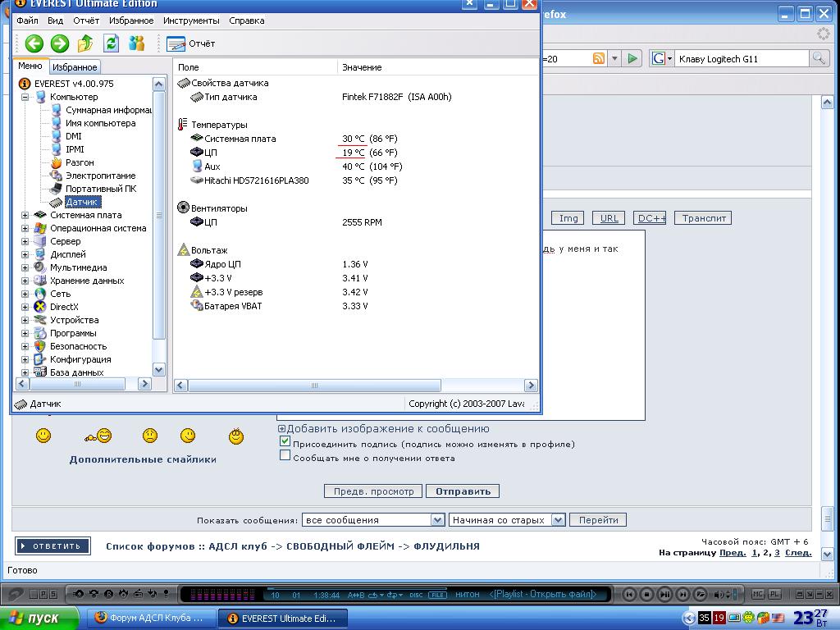Select the Hitachi HDS721616PLA380 temperature row

click(294, 180)
